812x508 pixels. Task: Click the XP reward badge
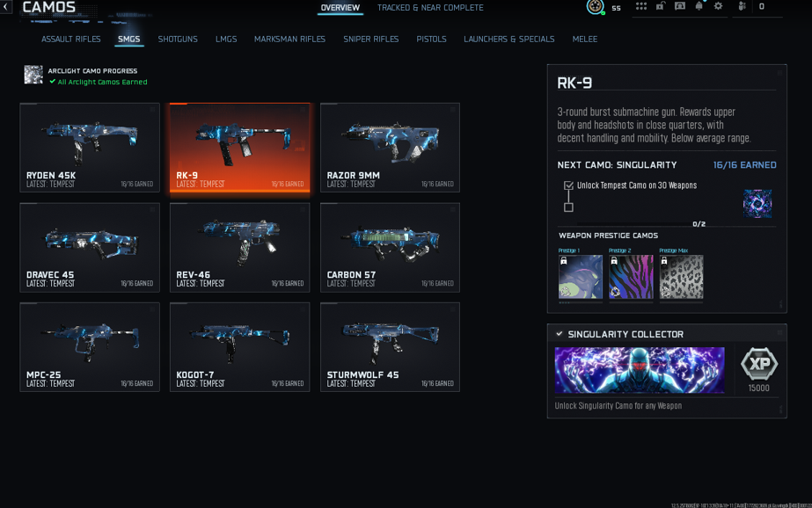(x=758, y=364)
